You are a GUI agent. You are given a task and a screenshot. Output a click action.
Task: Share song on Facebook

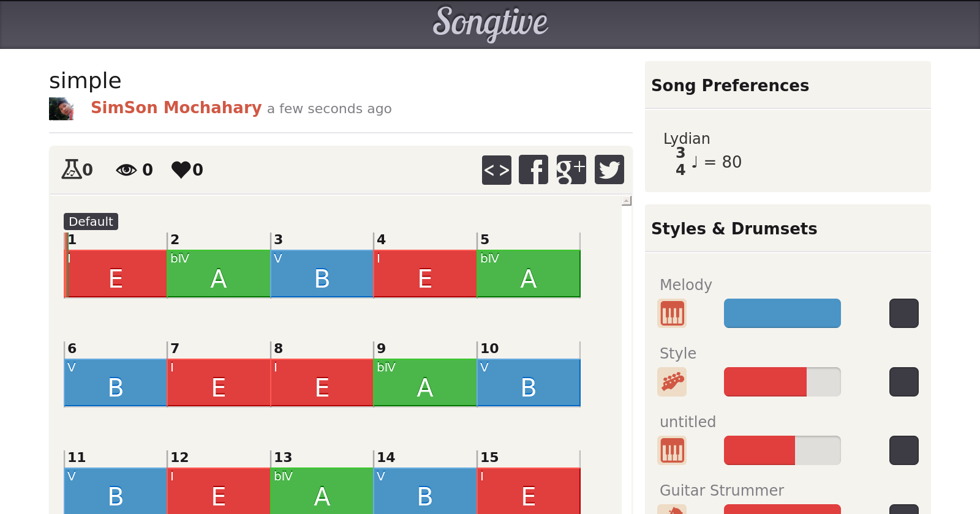[x=533, y=170]
